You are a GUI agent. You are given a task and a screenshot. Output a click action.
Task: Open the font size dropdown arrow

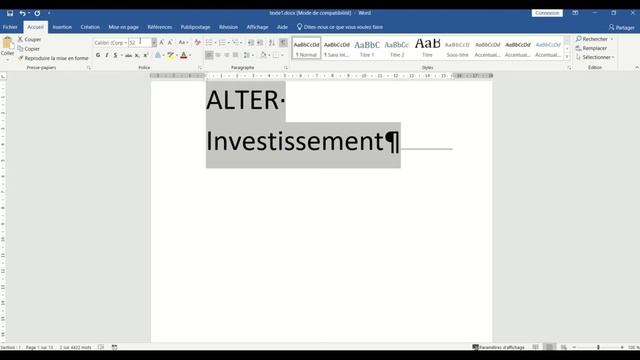point(154,42)
